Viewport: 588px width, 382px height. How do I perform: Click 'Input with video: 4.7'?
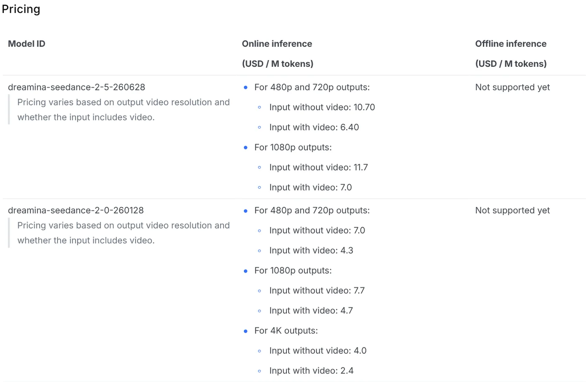(x=311, y=311)
